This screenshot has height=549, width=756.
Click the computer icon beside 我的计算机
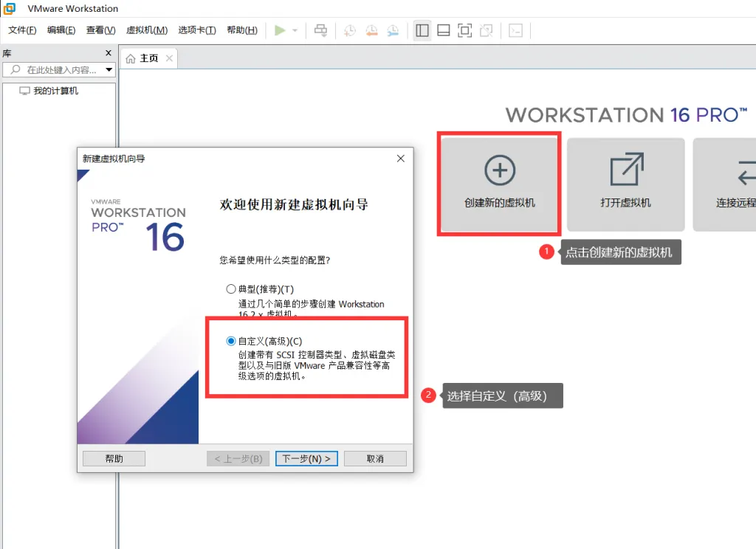[x=24, y=91]
